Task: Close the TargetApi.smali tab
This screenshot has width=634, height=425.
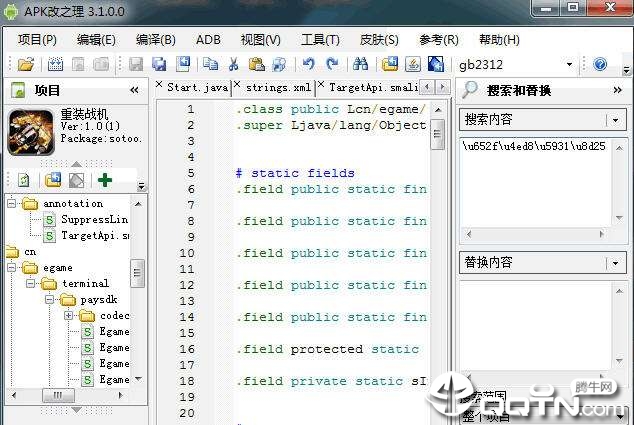Action: point(321,84)
